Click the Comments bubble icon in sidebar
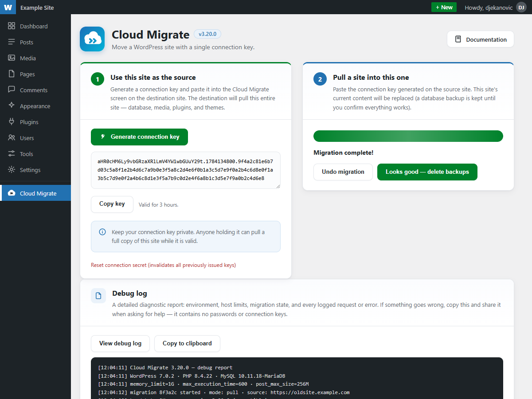 [x=12, y=90]
